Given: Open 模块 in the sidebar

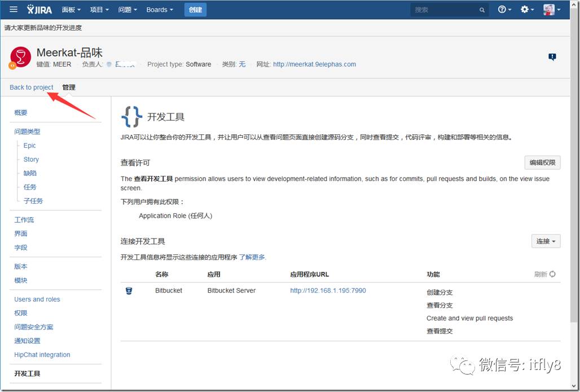Looking at the screenshot, I should point(21,280).
